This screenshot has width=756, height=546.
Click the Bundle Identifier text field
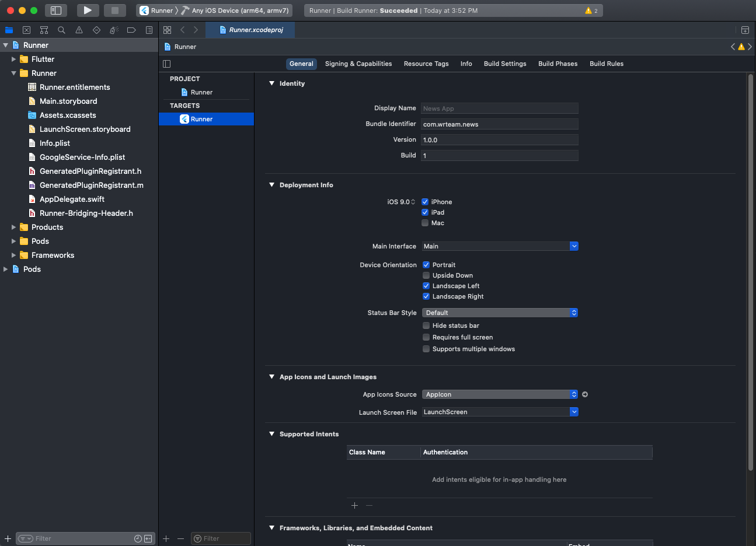[499, 124]
